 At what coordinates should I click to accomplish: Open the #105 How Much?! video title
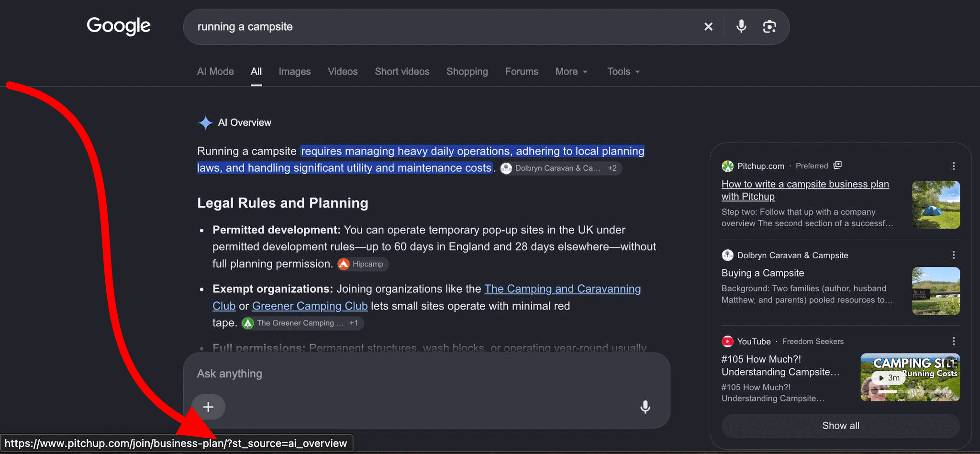[780, 365]
